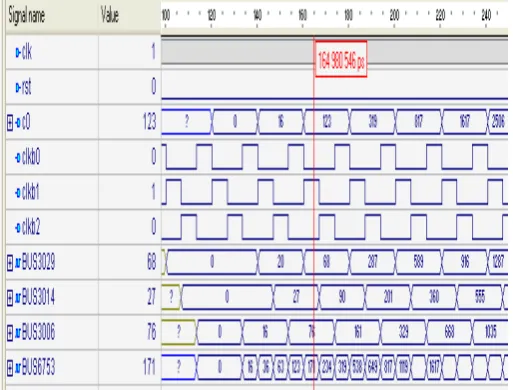Click the c0 waveform segment showing 1617
Image resolution: width=513 pixels, height=390 pixels.
464,122
